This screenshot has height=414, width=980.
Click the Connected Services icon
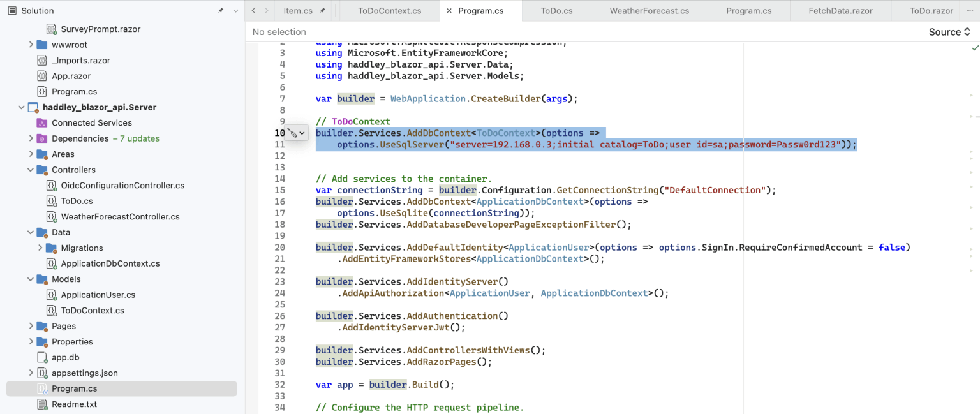coord(42,122)
